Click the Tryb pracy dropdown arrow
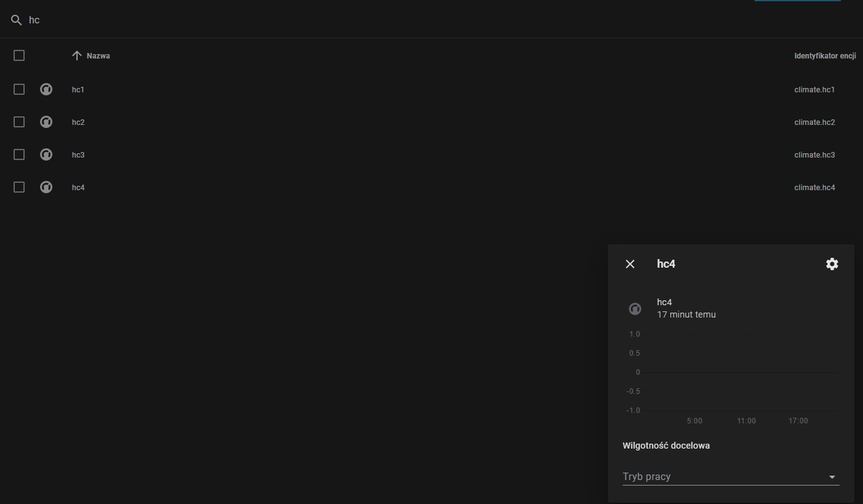Image resolution: width=863 pixels, height=504 pixels. tap(832, 477)
